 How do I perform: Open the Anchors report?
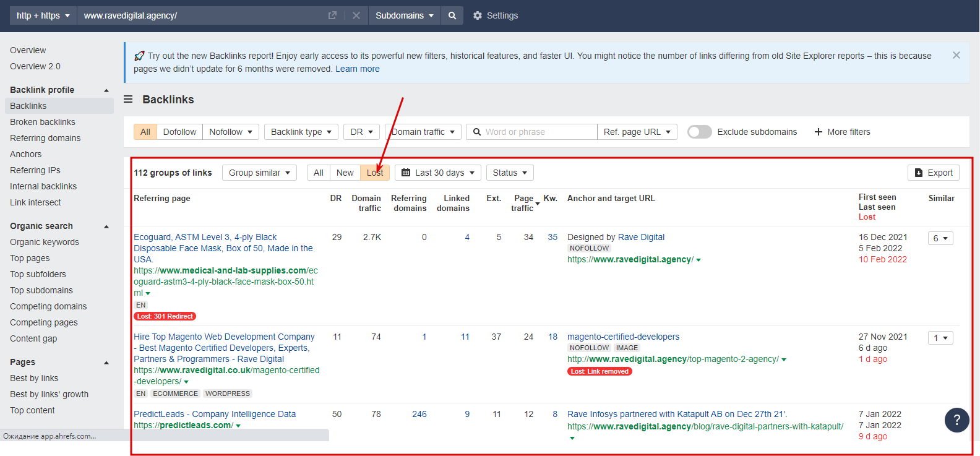tap(26, 154)
